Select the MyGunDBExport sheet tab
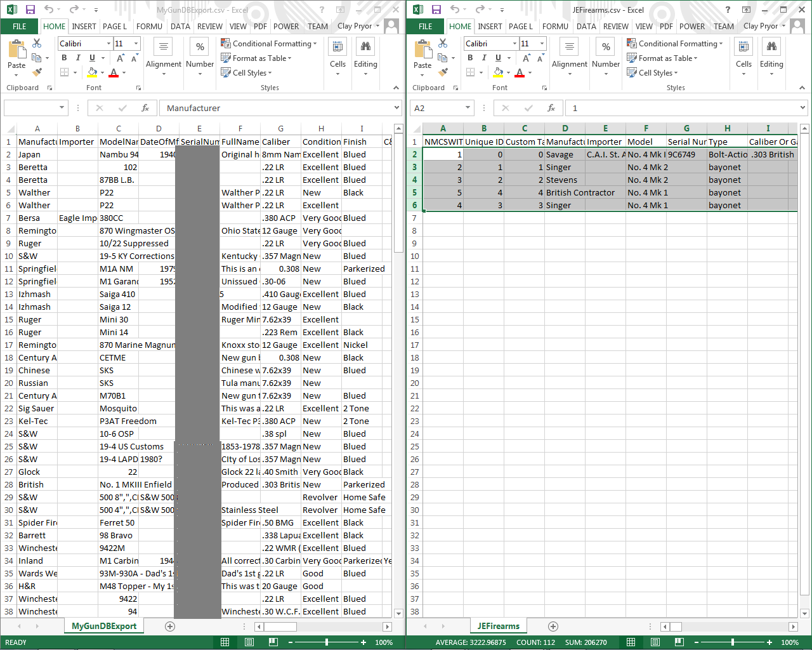Viewport: 812px width, 650px height. pos(103,625)
